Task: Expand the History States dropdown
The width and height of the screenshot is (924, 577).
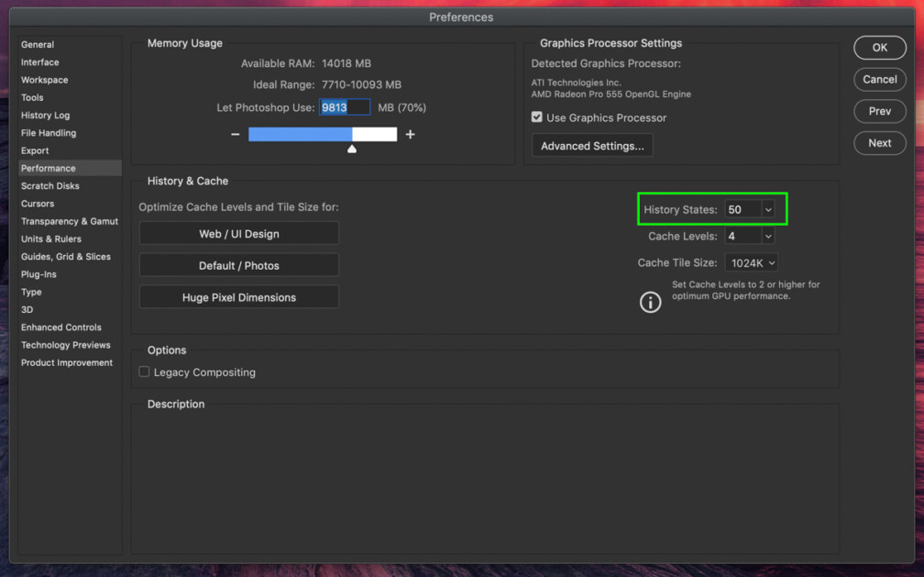Action: click(x=768, y=210)
